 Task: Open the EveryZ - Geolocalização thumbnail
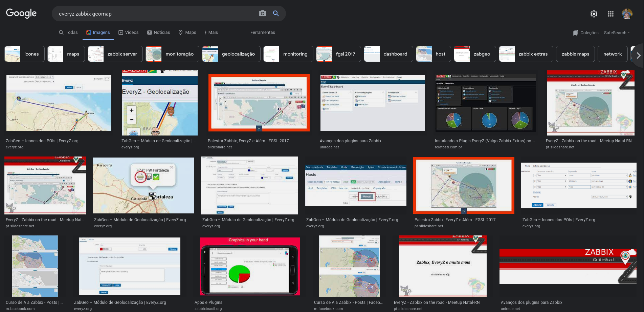tap(160, 103)
